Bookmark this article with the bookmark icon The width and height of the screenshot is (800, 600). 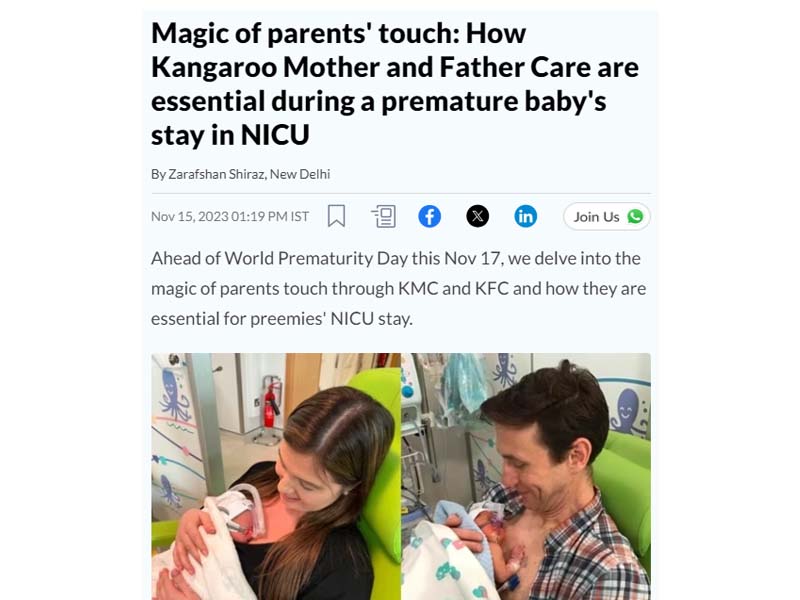click(336, 216)
